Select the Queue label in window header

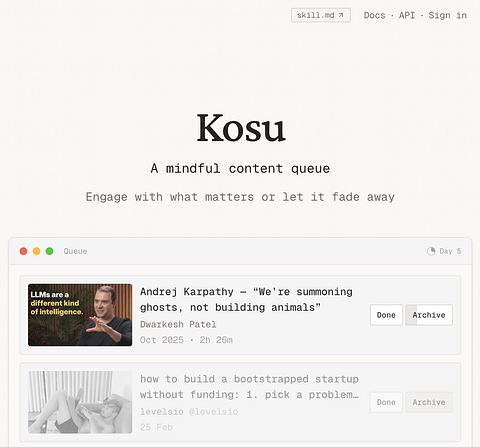pos(75,251)
